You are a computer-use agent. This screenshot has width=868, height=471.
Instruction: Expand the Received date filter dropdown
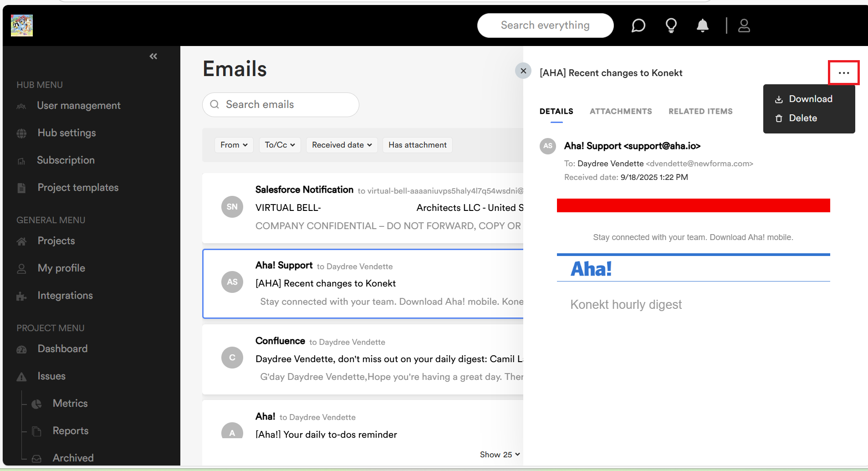tap(342, 145)
